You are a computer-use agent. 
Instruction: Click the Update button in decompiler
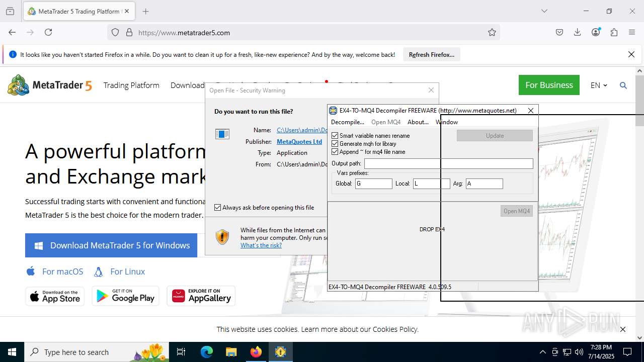[495, 136]
